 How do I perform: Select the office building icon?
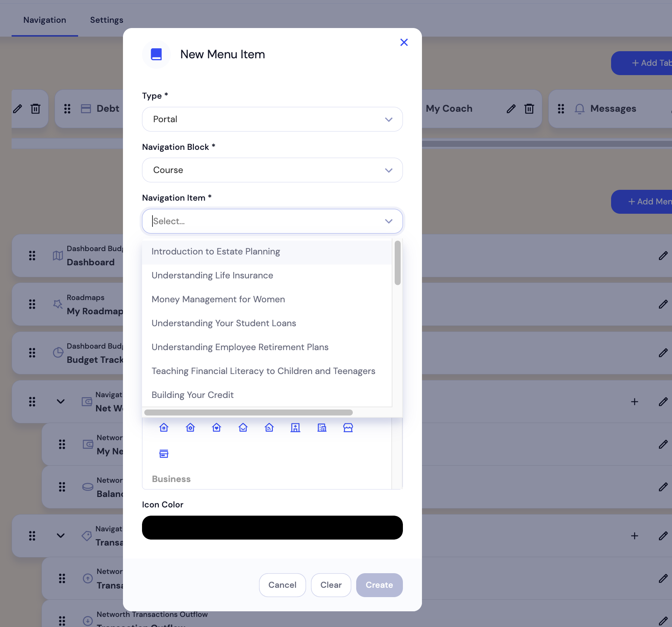(322, 427)
